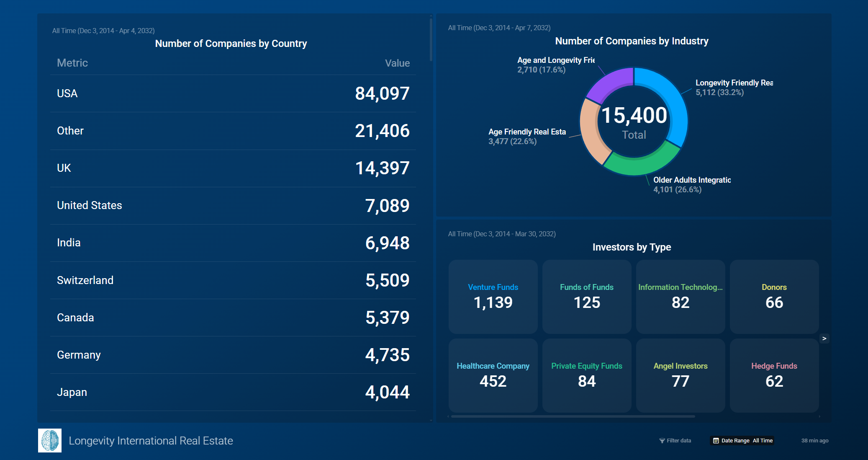Click the Date Range calendar icon
The height and width of the screenshot is (460, 868).
[x=716, y=441]
